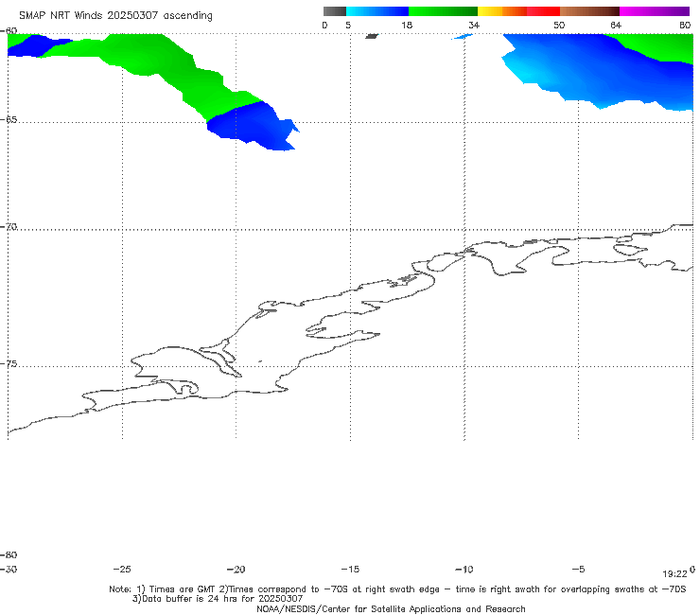700x615 pixels.
Task: Click the longitude label '-5'
Action: 578,570
